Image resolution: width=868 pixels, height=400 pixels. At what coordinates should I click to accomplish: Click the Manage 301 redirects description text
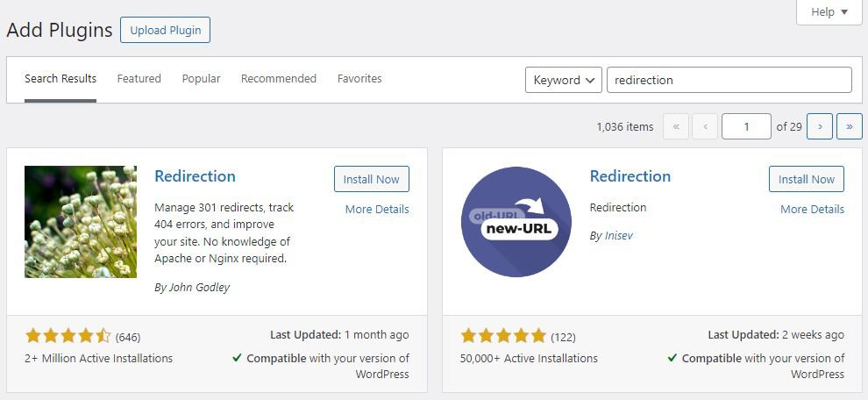224,232
